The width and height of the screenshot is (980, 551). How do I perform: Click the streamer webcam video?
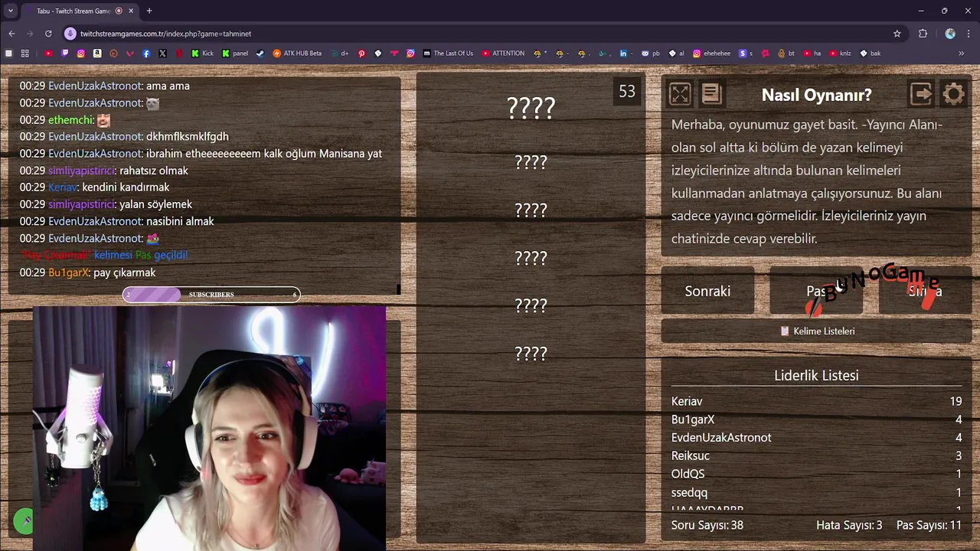[210, 428]
